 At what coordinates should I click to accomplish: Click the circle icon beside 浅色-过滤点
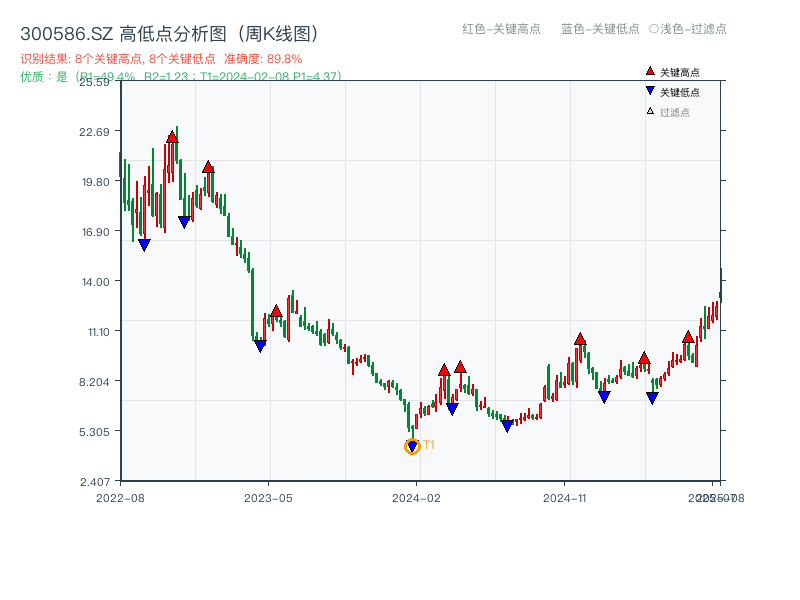click(x=655, y=30)
